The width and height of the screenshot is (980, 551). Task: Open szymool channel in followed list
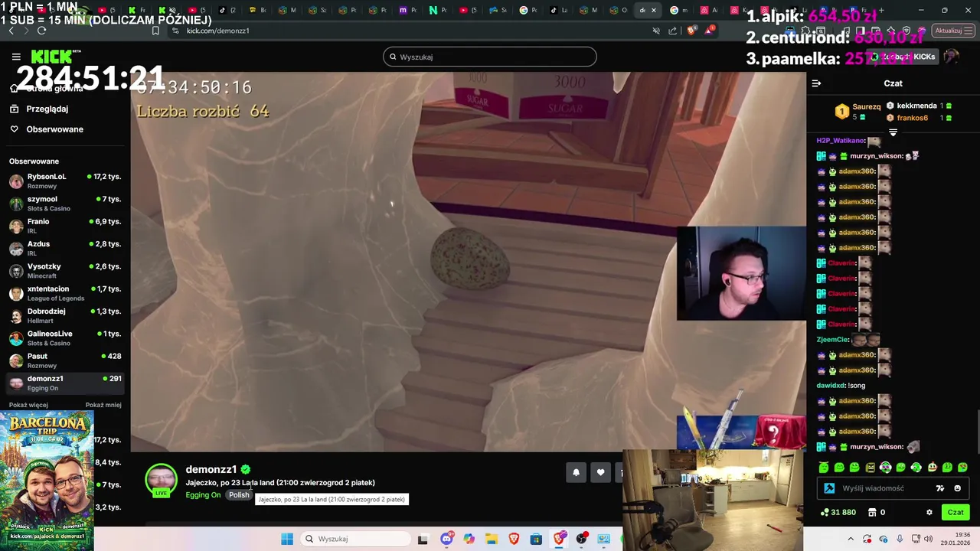(65, 204)
